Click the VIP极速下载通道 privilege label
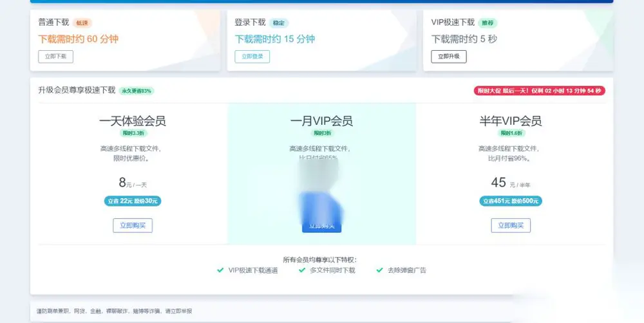Screen dimensions: 644x323 (x=253, y=270)
